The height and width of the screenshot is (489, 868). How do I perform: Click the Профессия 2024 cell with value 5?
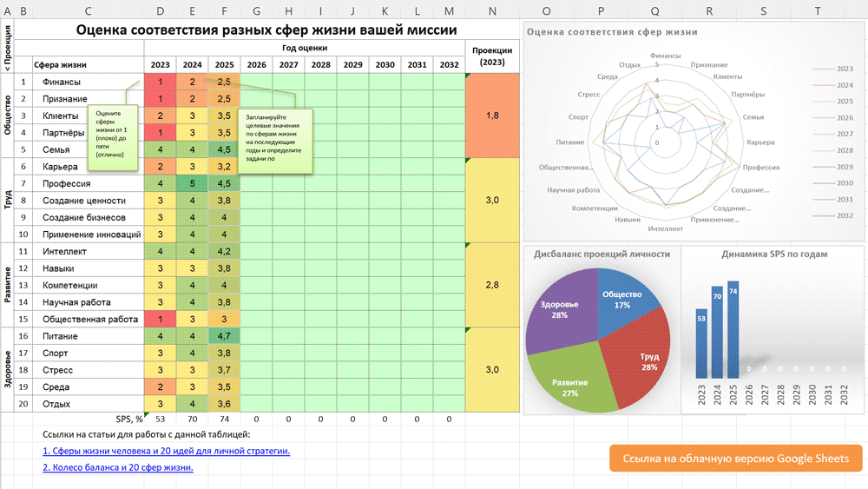192,183
